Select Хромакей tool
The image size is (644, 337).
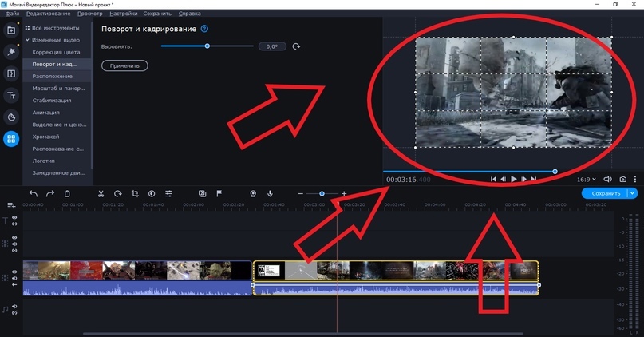click(x=45, y=137)
